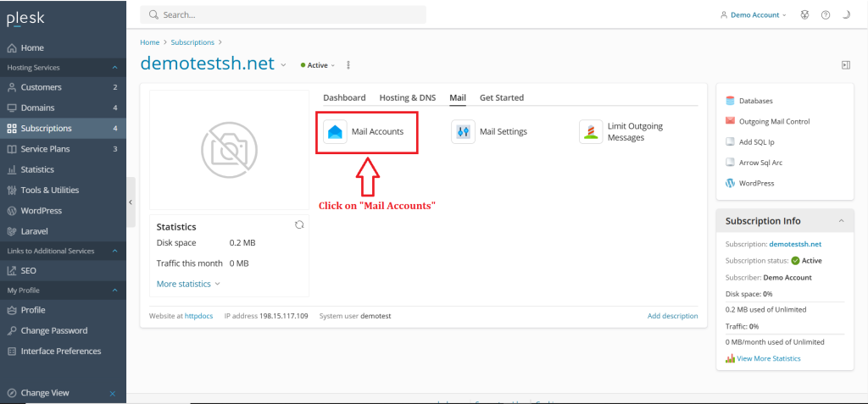The image size is (868, 404).
Task: Click the Subscriptions breadcrumb link
Action: pyautogui.click(x=192, y=42)
